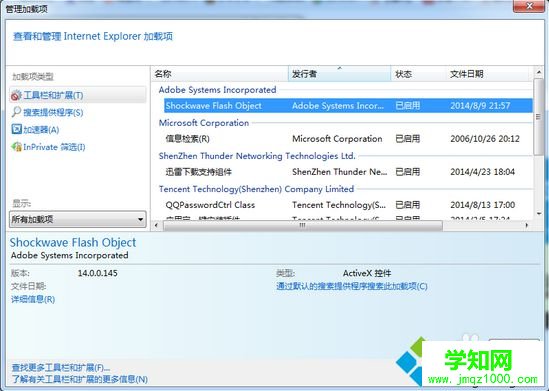Open the 所有加载项 display dropdown
Screen dimensions: 549x391
click(x=78, y=219)
